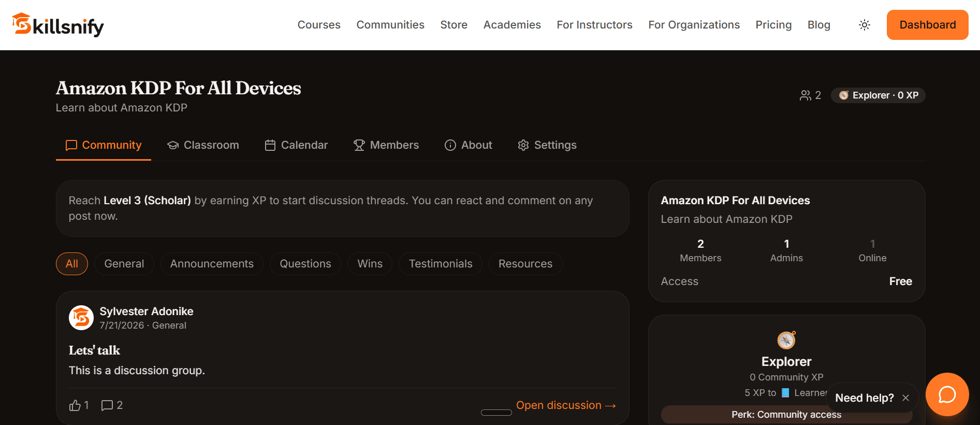Go to Pricing page

pos(773,25)
